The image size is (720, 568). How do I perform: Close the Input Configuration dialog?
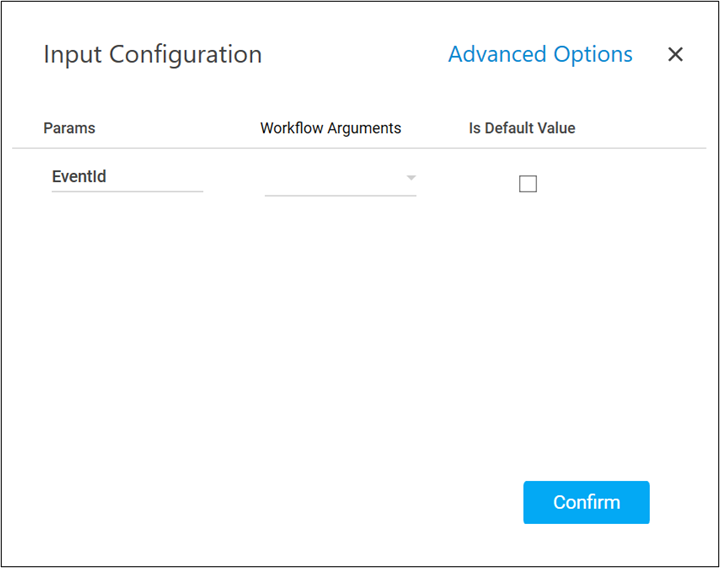[x=675, y=55]
